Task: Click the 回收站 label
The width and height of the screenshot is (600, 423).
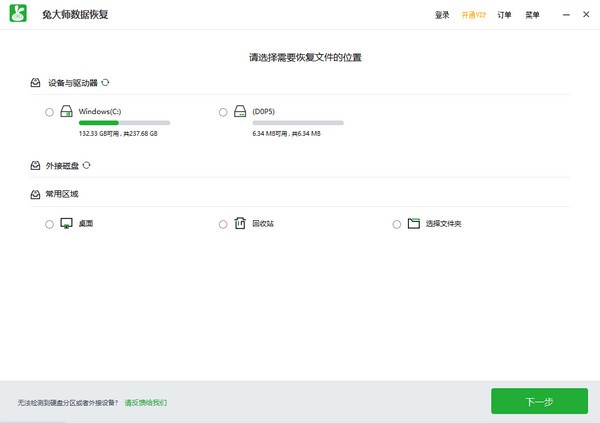Action: pos(263,223)
